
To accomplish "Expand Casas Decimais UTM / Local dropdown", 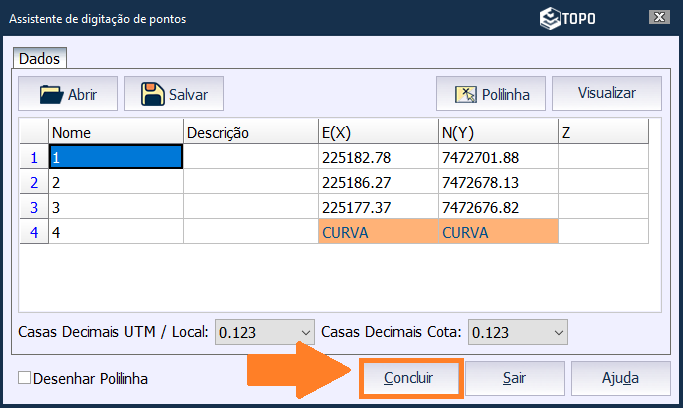I will (x=305, y=332).
